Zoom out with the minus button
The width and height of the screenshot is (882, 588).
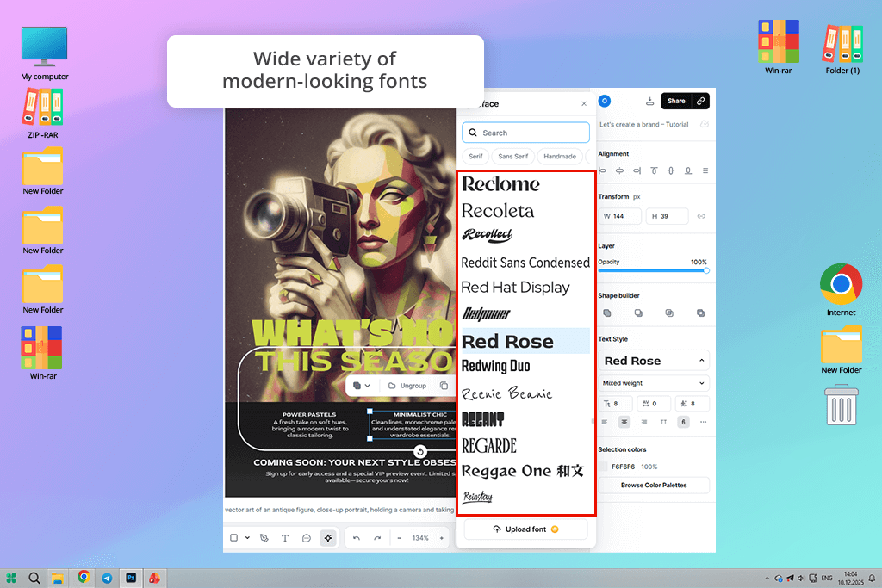399,538
